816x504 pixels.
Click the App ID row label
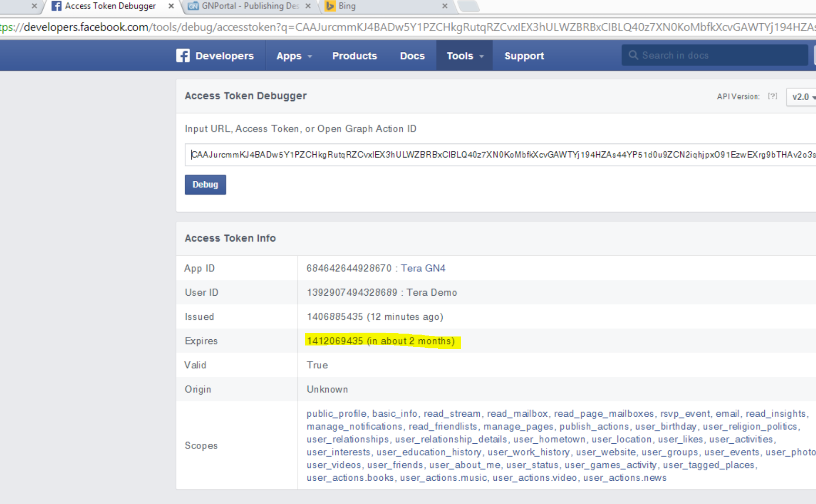tap(199, 268)
